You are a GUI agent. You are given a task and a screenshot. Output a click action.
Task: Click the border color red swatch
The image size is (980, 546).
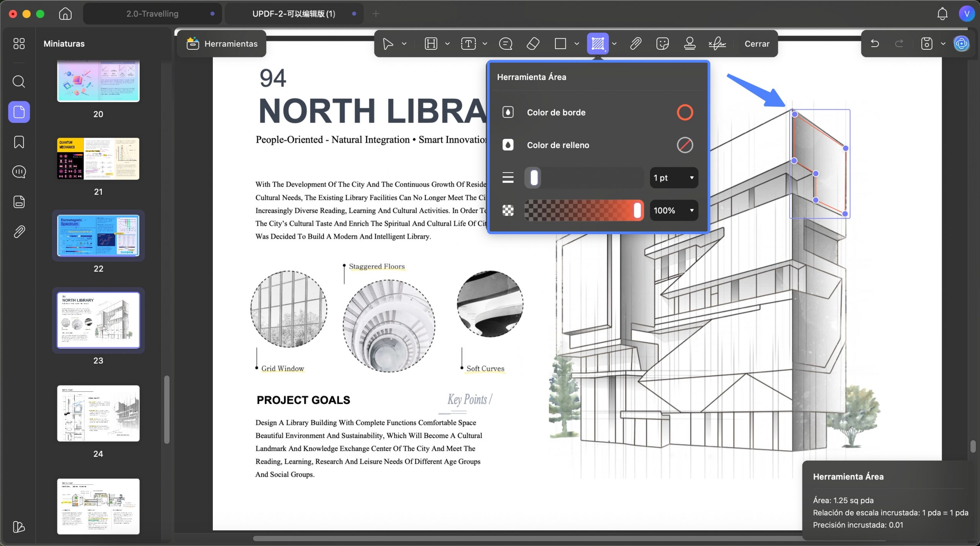point(685,112)
